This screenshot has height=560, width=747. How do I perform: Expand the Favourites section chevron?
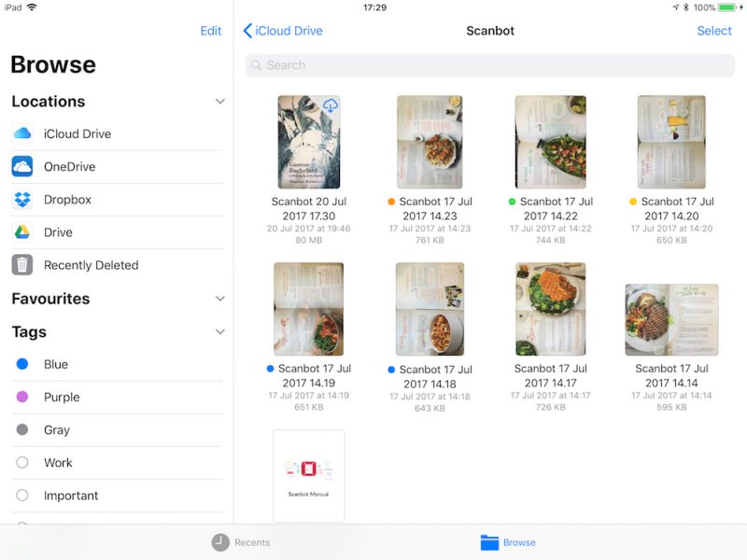pyautogui.click(x=219, y=299)
